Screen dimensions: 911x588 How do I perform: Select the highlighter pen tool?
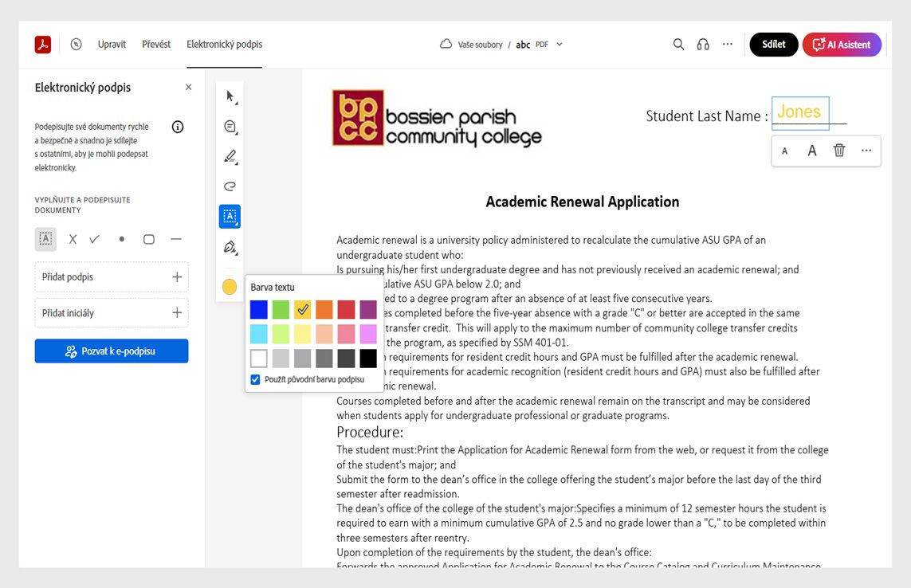click(230, 156)
